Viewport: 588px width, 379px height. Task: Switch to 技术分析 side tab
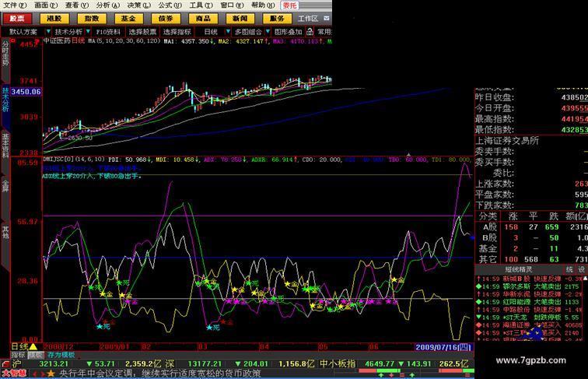pos(5,100)
